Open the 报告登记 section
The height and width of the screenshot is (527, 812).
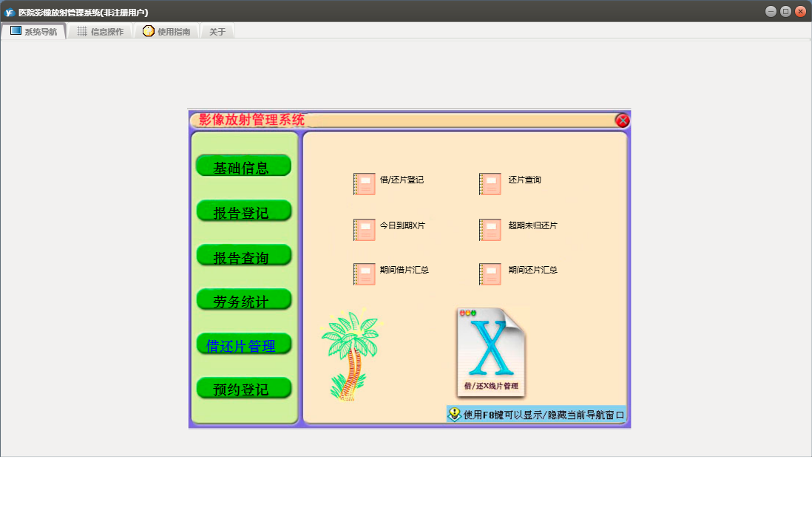coord(243,211)
